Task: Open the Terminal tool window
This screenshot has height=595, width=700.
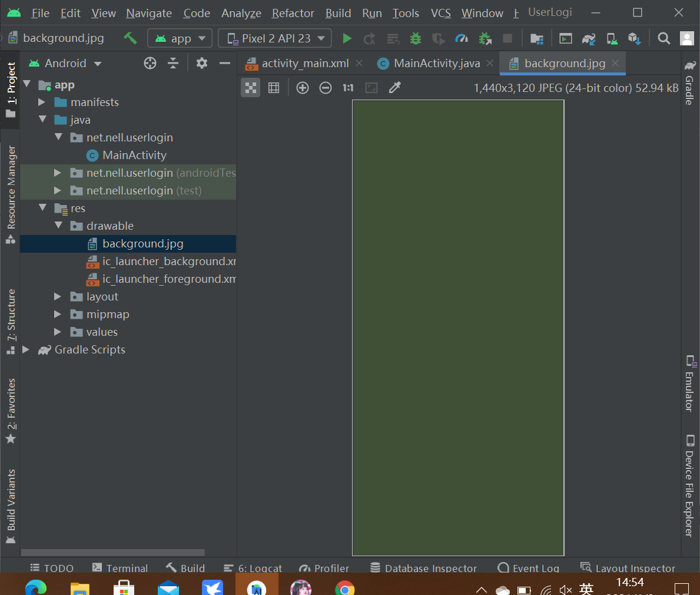Action: [120, 568]
